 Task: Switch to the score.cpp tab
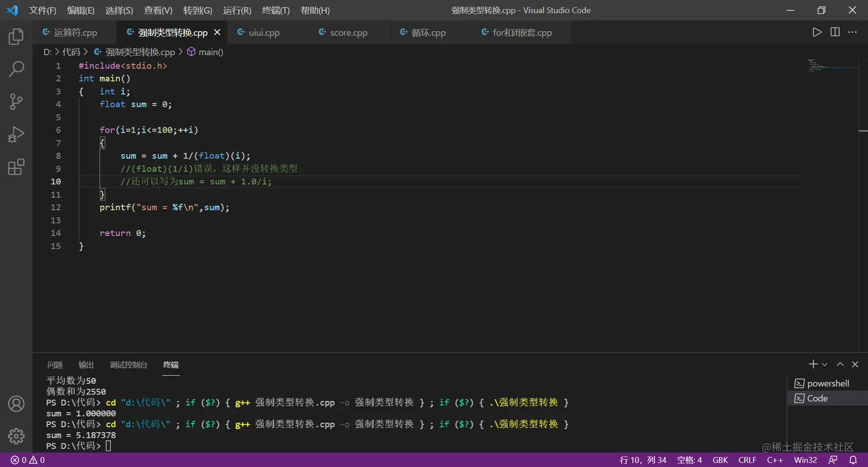[x=349, y=32]
